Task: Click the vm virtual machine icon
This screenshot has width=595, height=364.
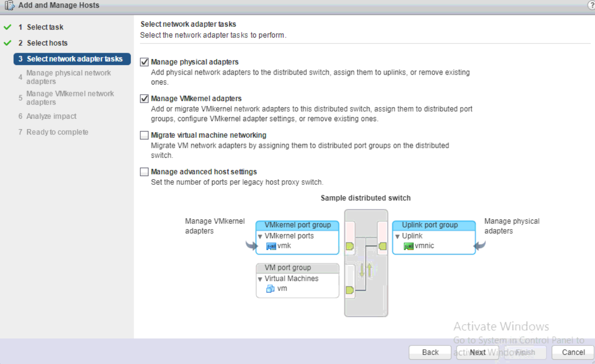Action: pos(270,289)
